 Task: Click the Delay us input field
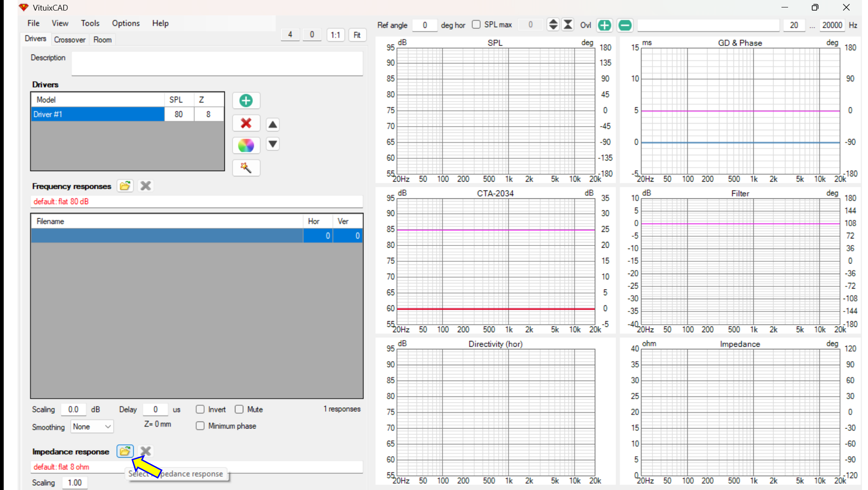155,410
